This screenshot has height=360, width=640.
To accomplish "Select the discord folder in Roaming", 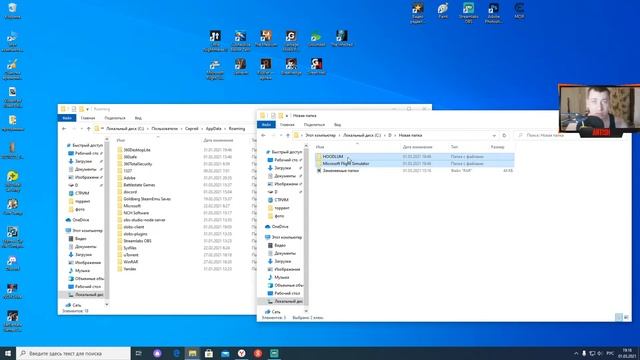I will pos(130,192).
